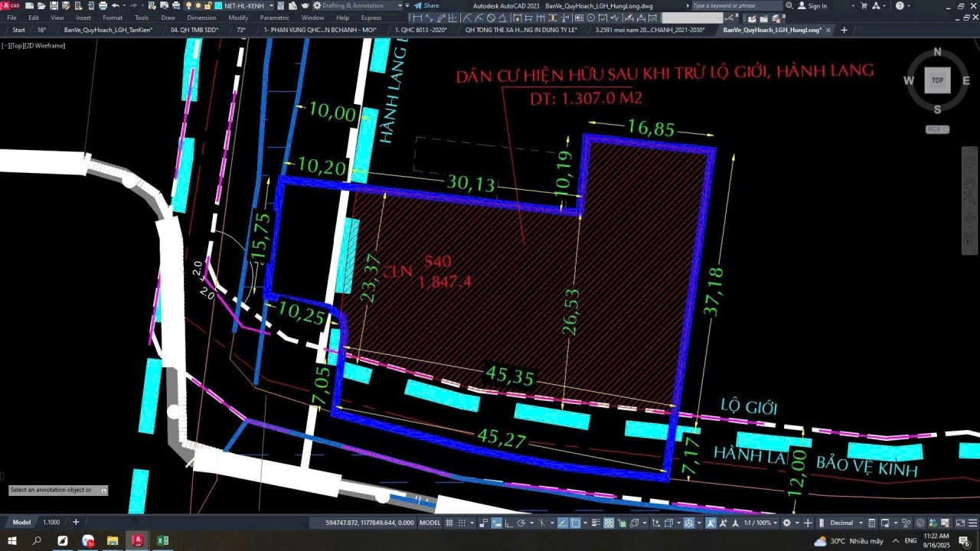The height and width of the screenshot is (551, 980).
Task: Switch to the 1. QHC 6013 -2020 tab
Action: coord(421,30)
